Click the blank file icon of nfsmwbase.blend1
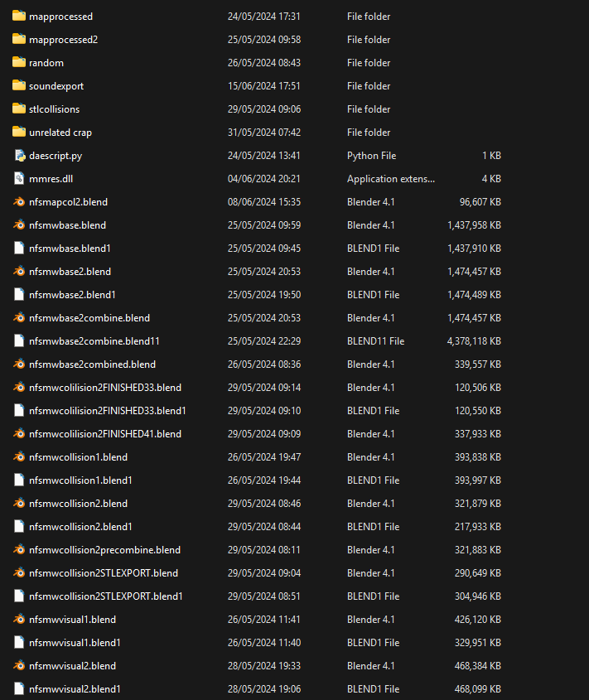 point(19,249)
